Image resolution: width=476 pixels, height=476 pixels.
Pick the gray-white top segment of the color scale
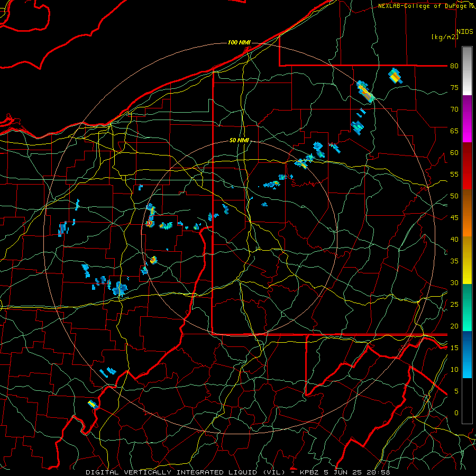tap(467, 71)
